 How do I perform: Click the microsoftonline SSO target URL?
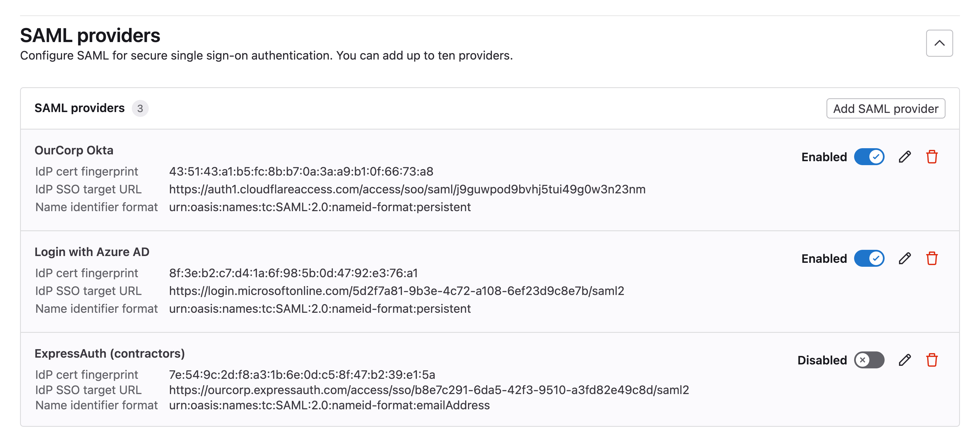click(x=396, y=291)
